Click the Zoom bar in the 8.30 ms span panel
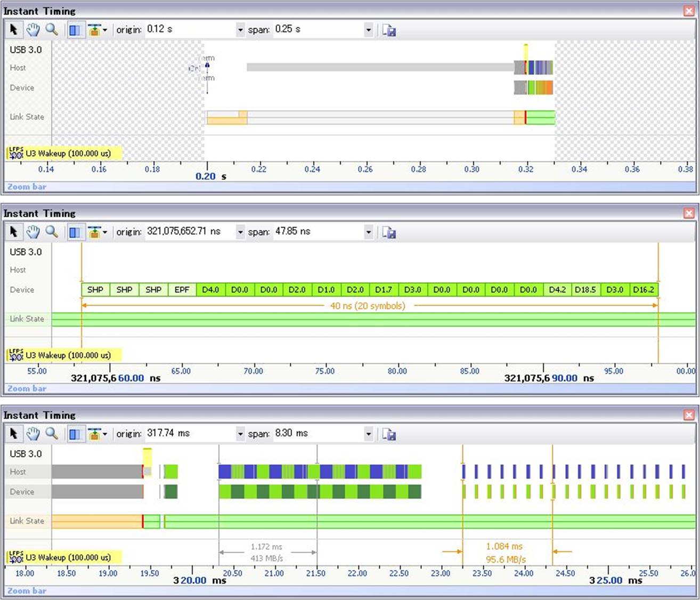The image size is (700, 600). tap(350, 591)
